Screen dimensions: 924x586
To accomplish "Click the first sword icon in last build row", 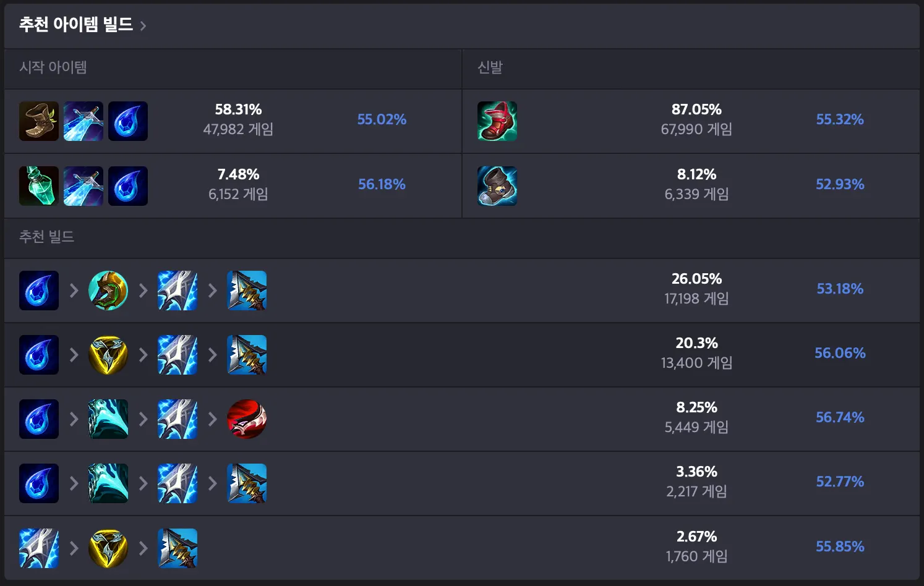I will click(x=38, y=548).
